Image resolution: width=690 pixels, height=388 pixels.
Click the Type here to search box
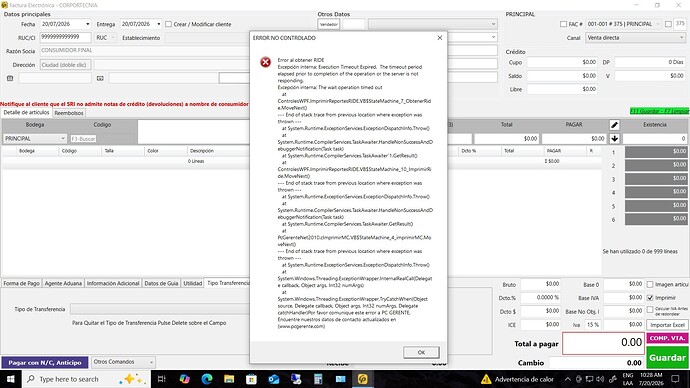click(x=86, y=379)
